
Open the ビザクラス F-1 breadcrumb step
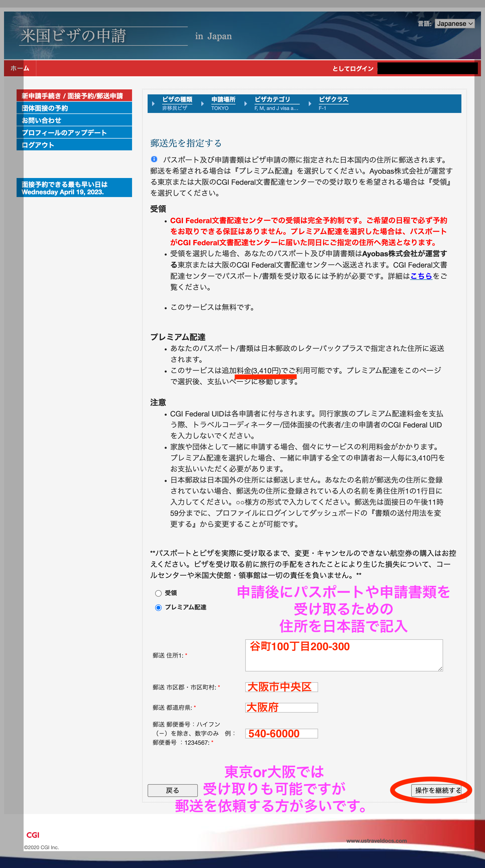(333, 100)
